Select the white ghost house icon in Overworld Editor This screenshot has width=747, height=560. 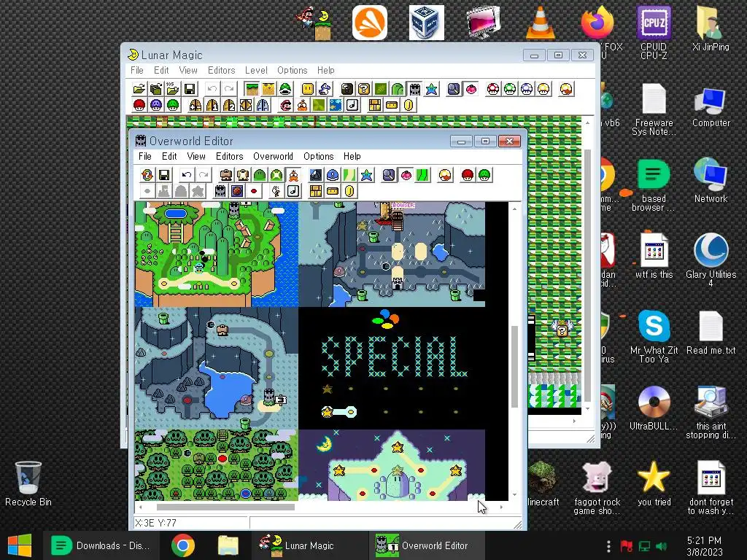242,175
